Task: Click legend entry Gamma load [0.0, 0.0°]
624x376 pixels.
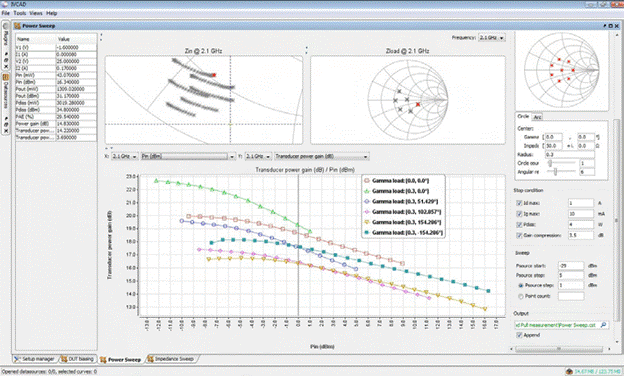Action: coord(397,181)
